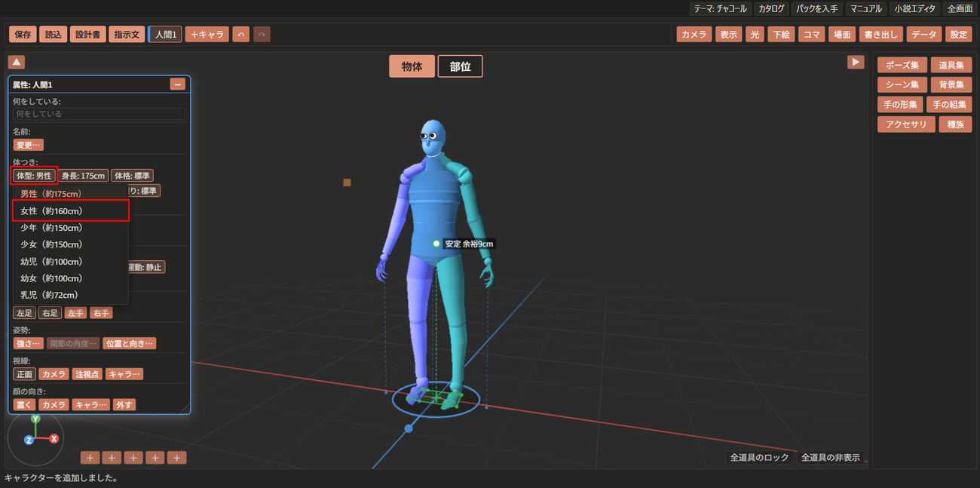Click the blue Z axis on the gizmo
The image size is (980, 488).
click(29, 440)
